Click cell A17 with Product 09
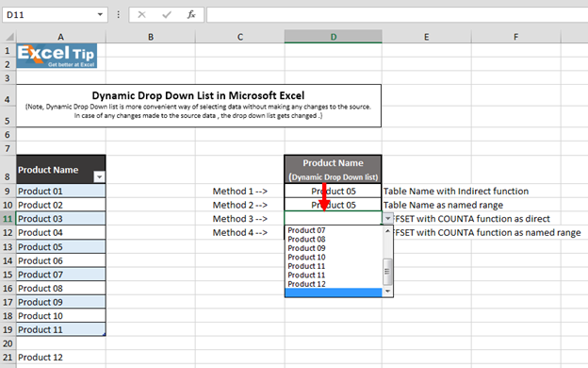Image resolution: width=588 pixels, height=368 pixels. pyautogui.click(x=60, y=302)
